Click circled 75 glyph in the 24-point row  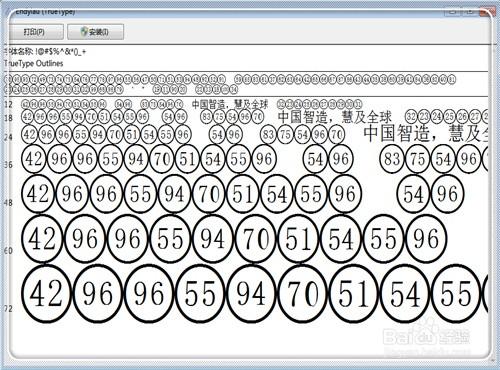coord(286,135)
